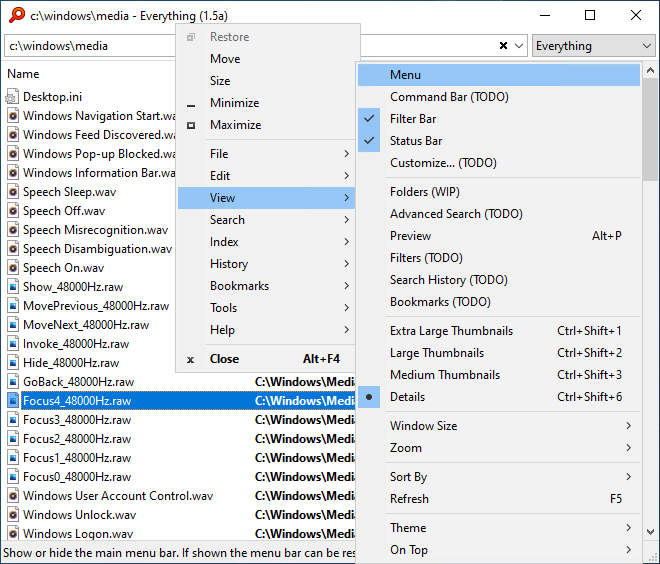The height and width of the screenshot is (564, 660).
Task: Expand the Zoom submenu
Action: (x=499, y=448)
